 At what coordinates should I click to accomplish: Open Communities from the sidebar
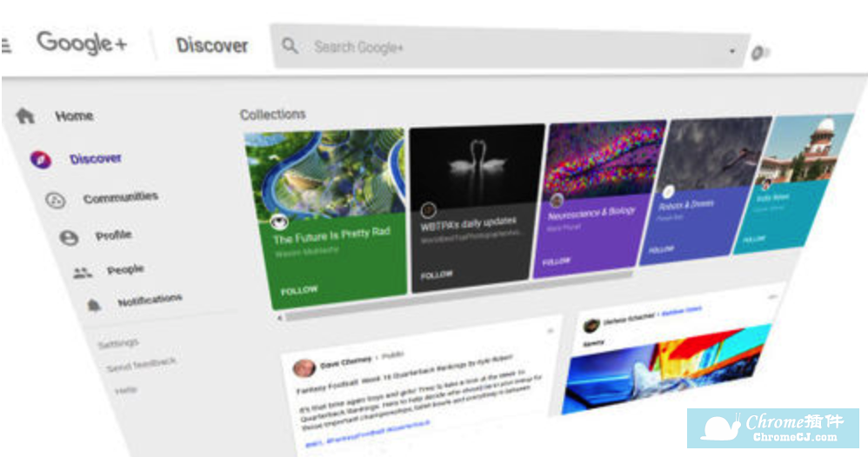click(121, 197)
